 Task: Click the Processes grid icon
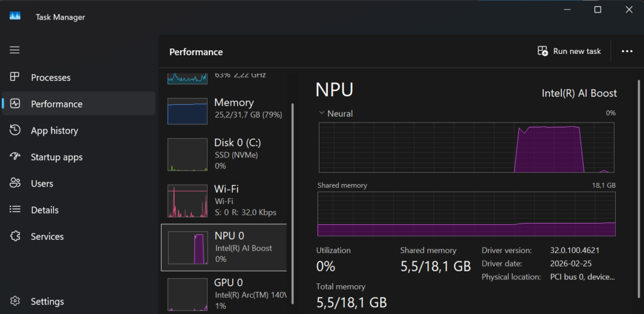point(15,77)
